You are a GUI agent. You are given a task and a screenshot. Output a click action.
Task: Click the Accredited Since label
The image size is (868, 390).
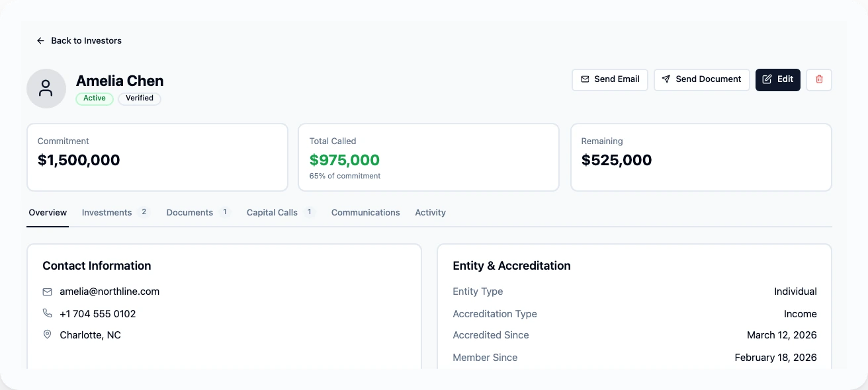491,335
